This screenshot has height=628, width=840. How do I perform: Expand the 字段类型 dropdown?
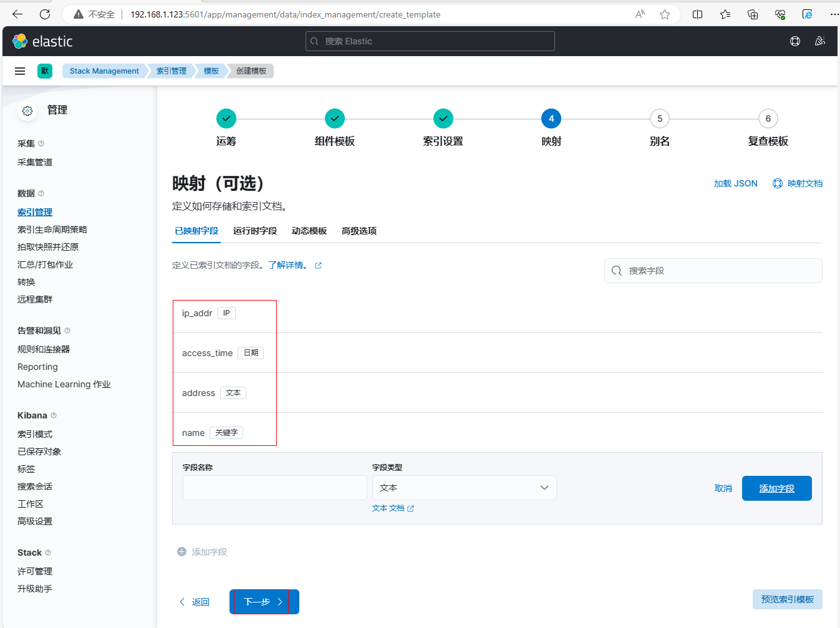[464, 488]
